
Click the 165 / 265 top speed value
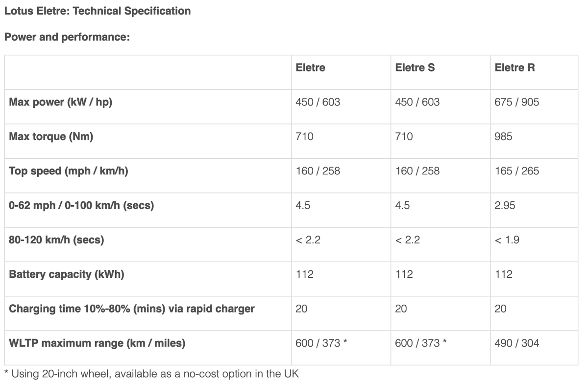516,171
